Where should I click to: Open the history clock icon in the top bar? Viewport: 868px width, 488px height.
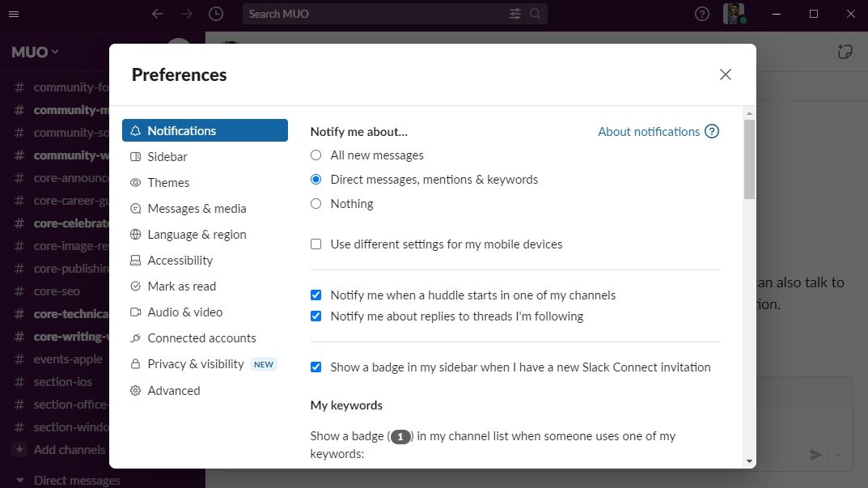click(215, 13)
